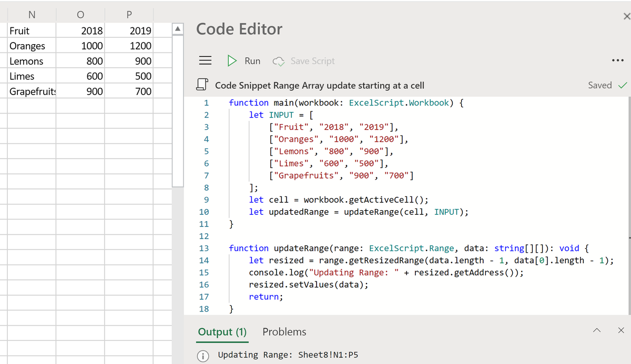Click the ["Oranges", "1000", "1200"] code line
Screen dimensions: 631x364
click(x=339, y=139)
